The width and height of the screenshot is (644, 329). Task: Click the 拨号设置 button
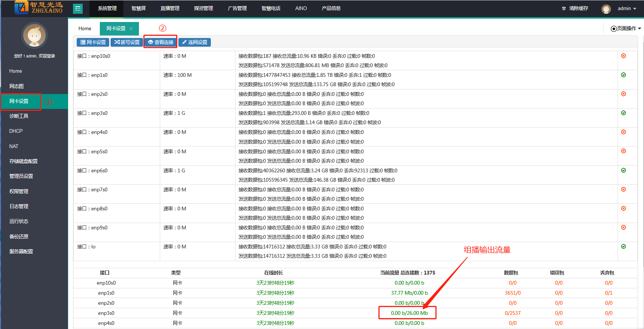(127, 43)
